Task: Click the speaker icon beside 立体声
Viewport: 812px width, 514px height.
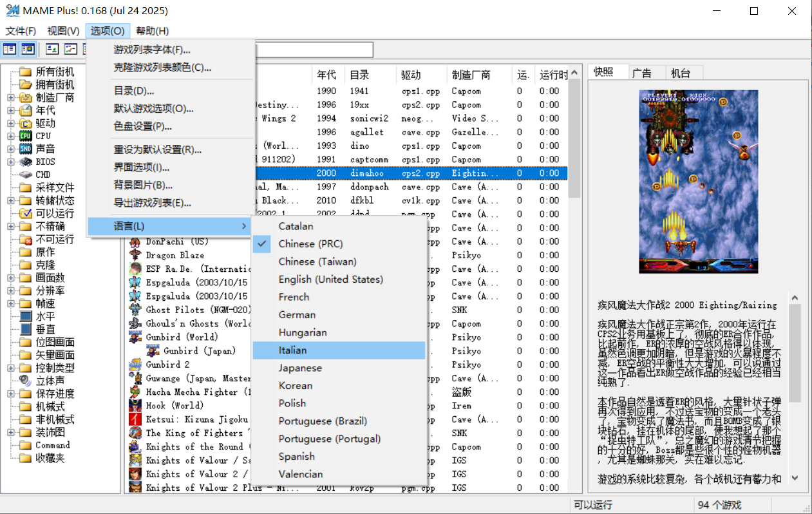Action: [x=25, y=381]
